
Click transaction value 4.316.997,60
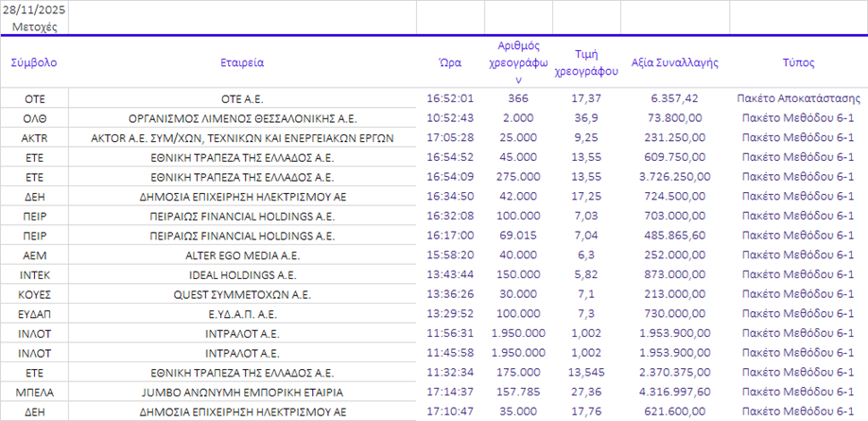[x=675, y=392]
